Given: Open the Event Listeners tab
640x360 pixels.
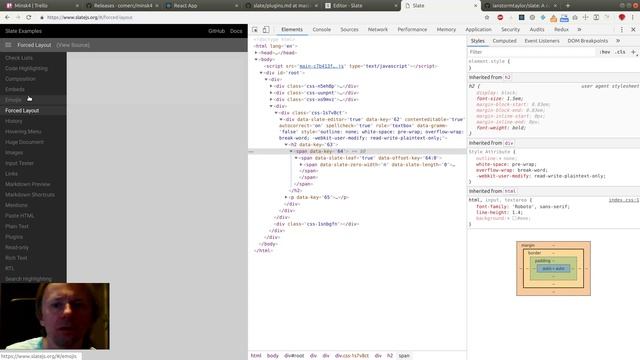Looking at the screenshot, I should tap(542, 41).
